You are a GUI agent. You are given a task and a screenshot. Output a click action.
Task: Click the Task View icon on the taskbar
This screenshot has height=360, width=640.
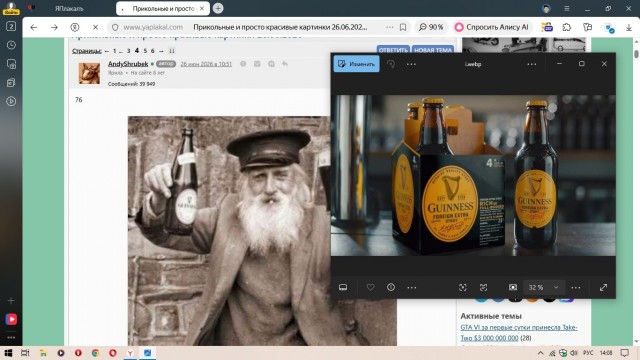pos(25,353)
